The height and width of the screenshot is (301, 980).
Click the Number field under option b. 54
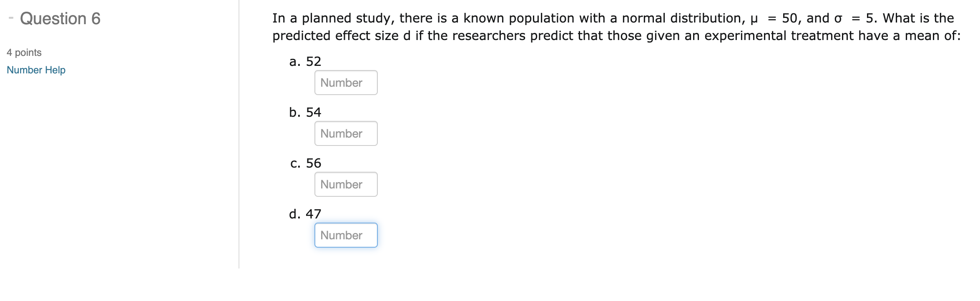pyautogui.click(x=345, y=133)
